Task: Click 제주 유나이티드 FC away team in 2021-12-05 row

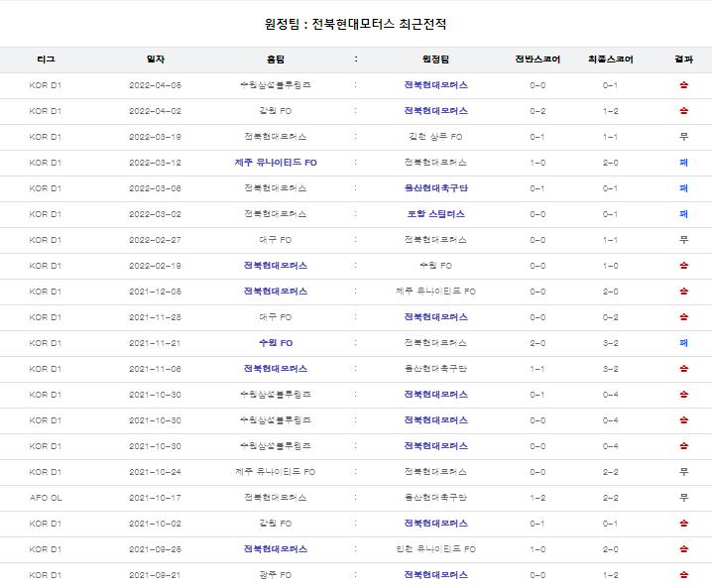Action: 435,292
